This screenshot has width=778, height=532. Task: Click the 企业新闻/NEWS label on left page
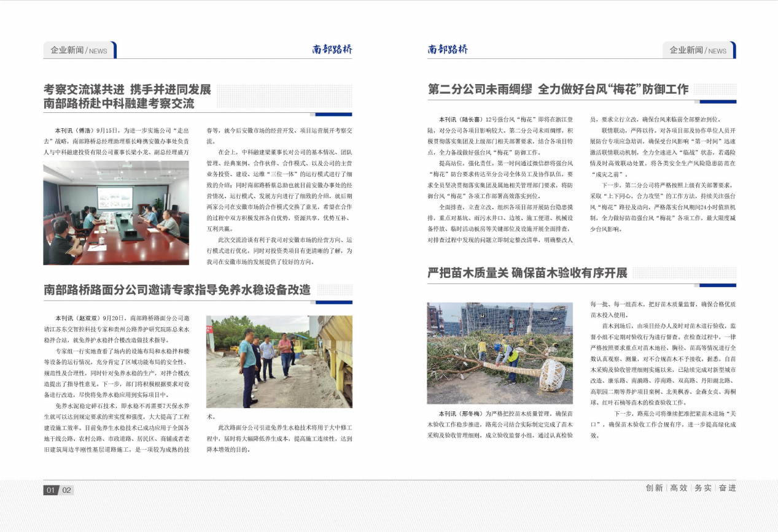[79, 50]
